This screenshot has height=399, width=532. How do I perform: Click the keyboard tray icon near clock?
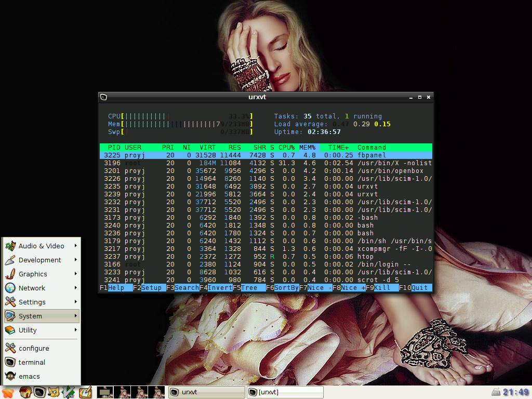(496, 392)
